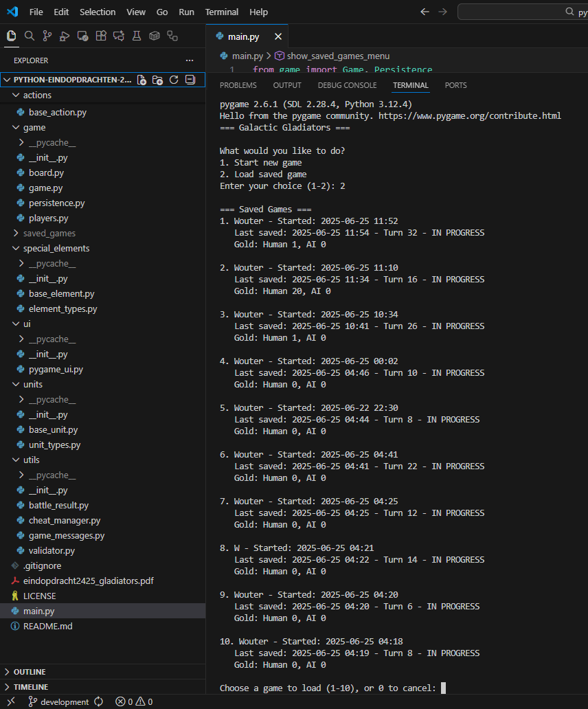Screen dimensions: 588x709
Task: Open the Extensions view icon
Action: click(x=101, y=36)
